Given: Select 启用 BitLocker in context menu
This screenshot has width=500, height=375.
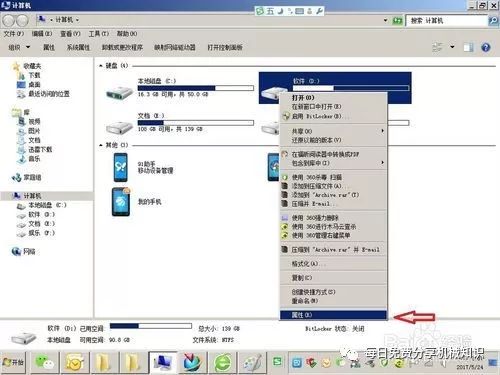Looking at the screenshot, I should (x=333, y=116).
